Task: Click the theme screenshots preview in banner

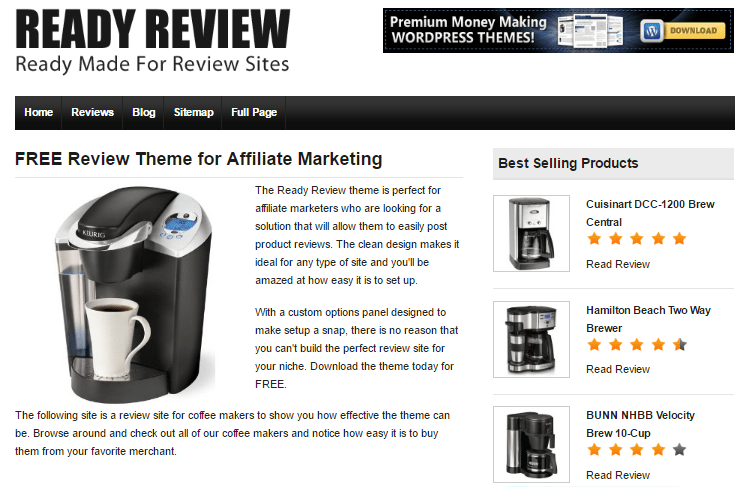Action: [x=590, y=31]
